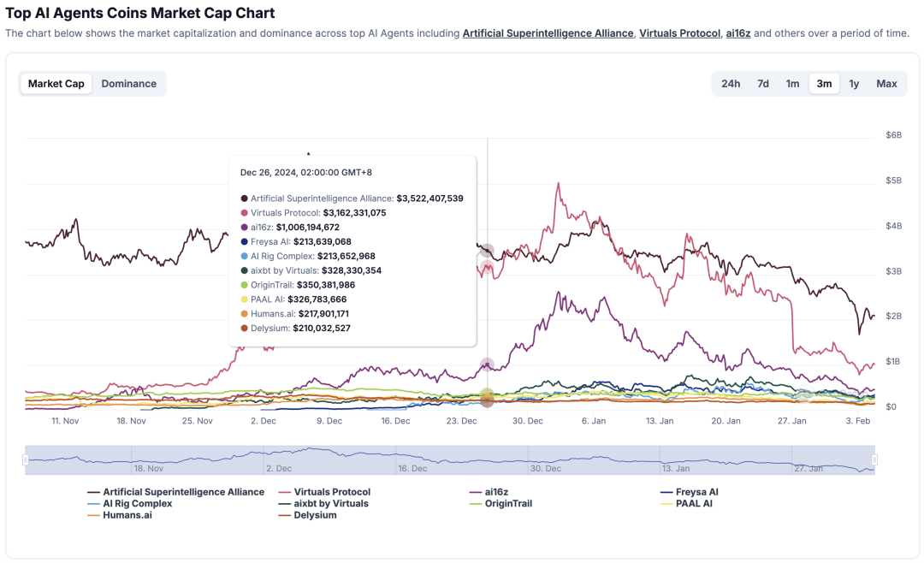
Task: Select the 7d time range
Action: [762, 84]
